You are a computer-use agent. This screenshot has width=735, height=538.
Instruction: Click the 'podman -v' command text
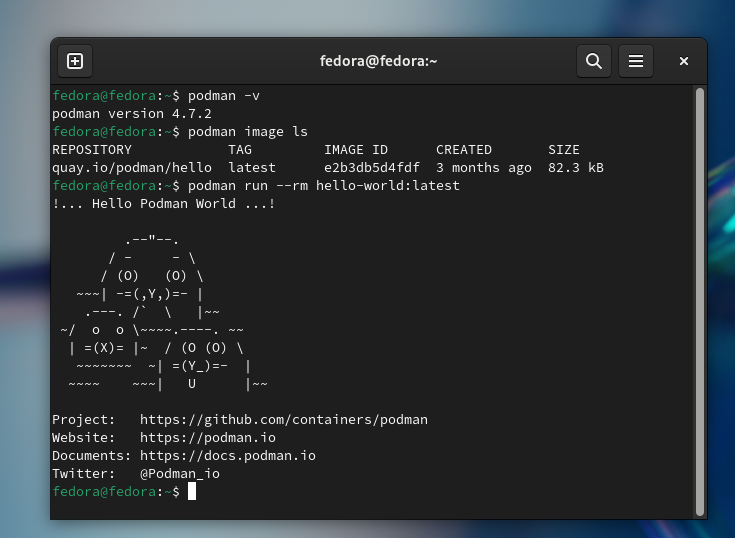(x=224, y=96)
